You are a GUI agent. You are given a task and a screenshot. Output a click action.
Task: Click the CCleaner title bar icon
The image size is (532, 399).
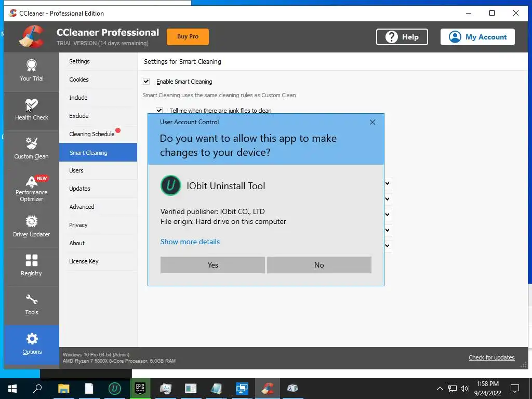coord(13,13)
